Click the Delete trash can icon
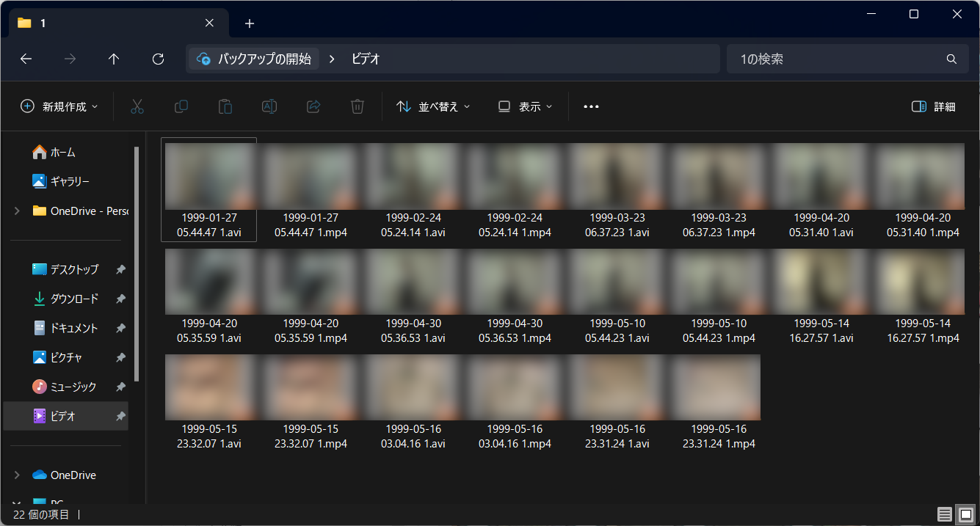The image size is (980, 526). click(357, 106)
